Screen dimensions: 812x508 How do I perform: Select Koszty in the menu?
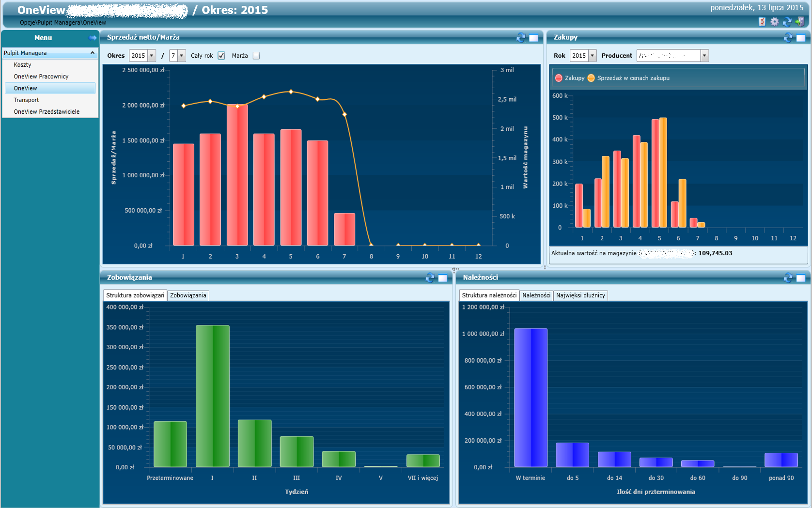[22, 65]
